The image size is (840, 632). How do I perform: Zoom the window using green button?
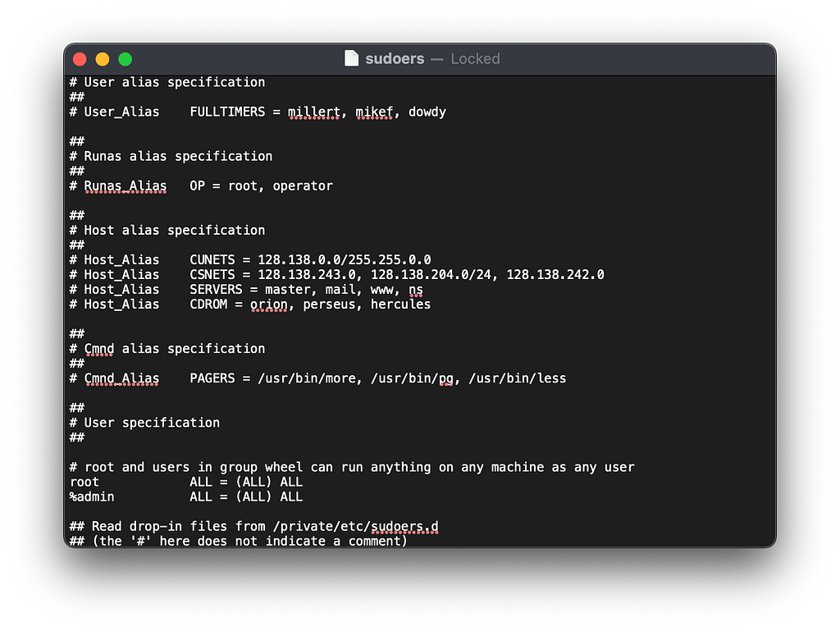pyautogui.click(x=125, y=59)
